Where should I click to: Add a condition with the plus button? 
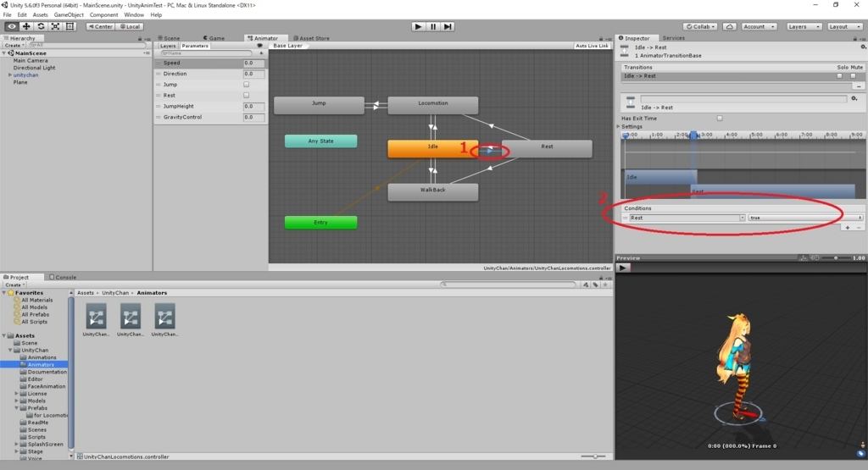[848, 228]
